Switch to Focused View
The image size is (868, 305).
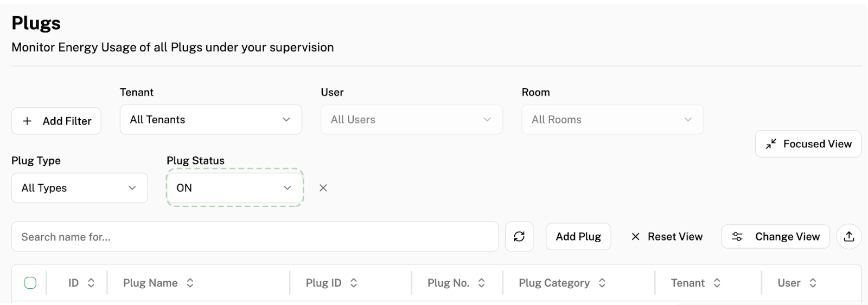coord(808,144)
